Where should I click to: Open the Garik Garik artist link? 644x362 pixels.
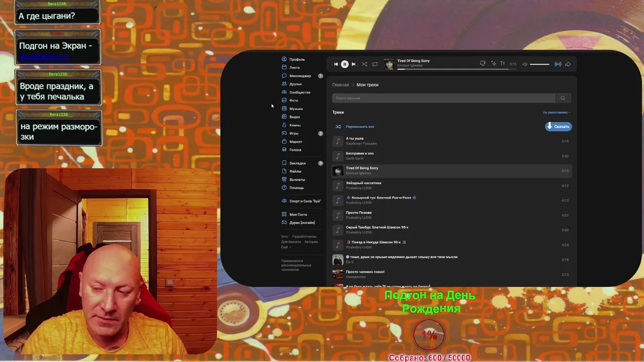[355, 158]
